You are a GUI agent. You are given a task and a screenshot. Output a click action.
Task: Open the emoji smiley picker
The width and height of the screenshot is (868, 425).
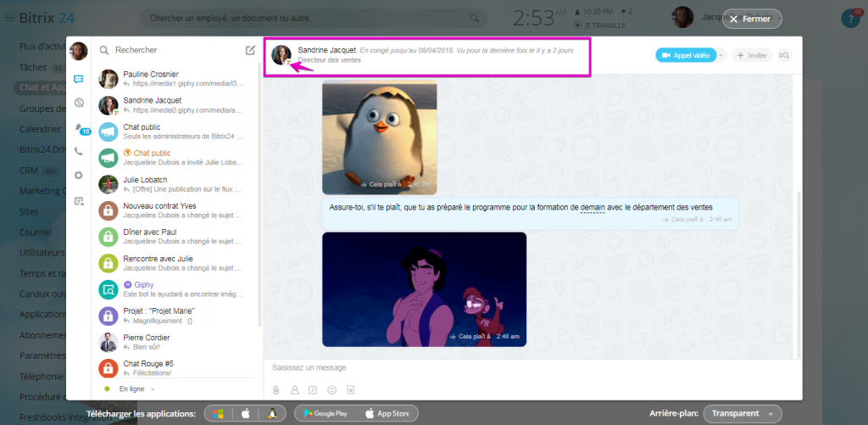click(x=331, y=390)
